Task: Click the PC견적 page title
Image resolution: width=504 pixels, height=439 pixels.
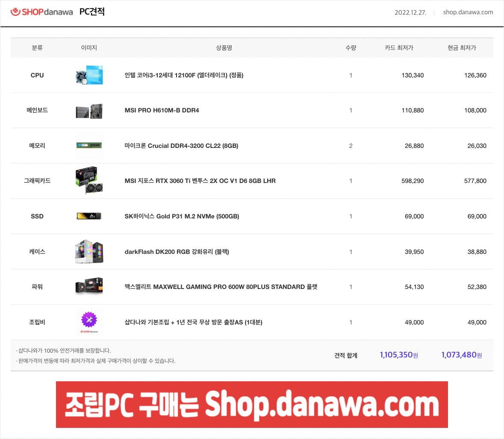Action: [x=92, y=12]
